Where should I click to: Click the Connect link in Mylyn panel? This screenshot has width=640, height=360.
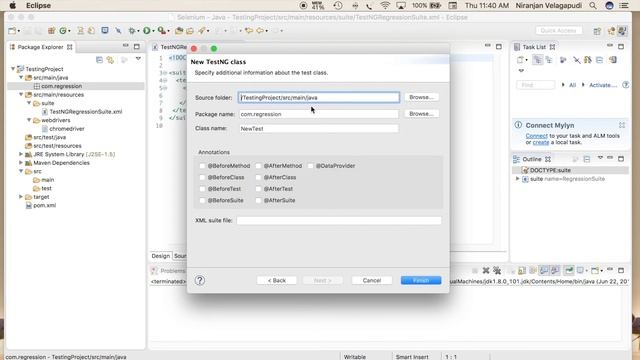[536, 136]
